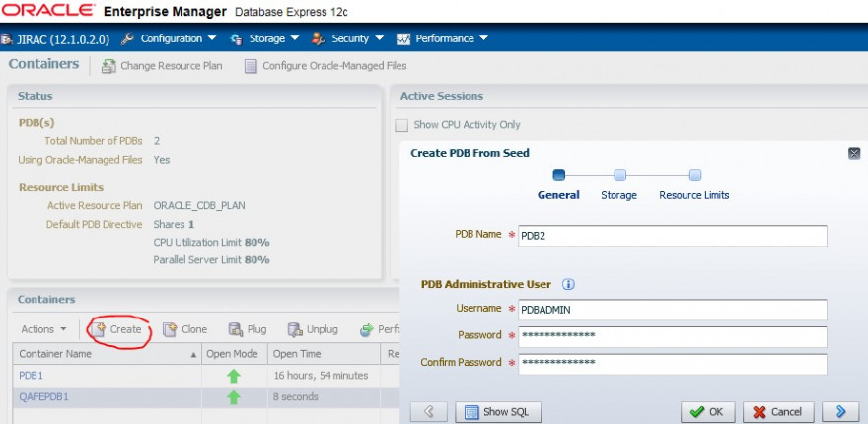Click Configure Oracle-Managed Files link
The height and width of the screenshot is (424, 868).
point(334,66)
